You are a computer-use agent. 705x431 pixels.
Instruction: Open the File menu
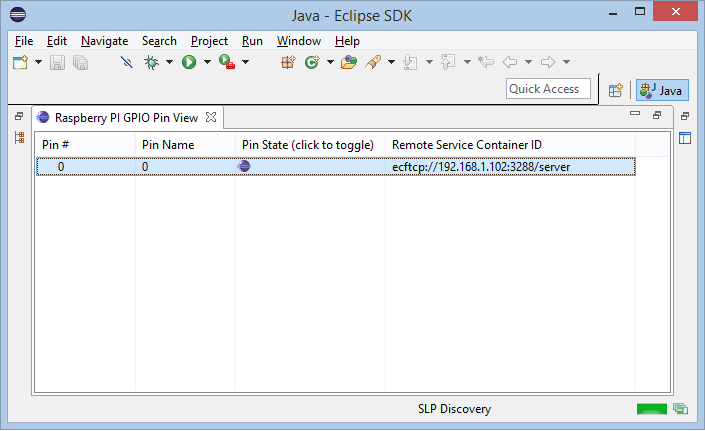(24, 41)
